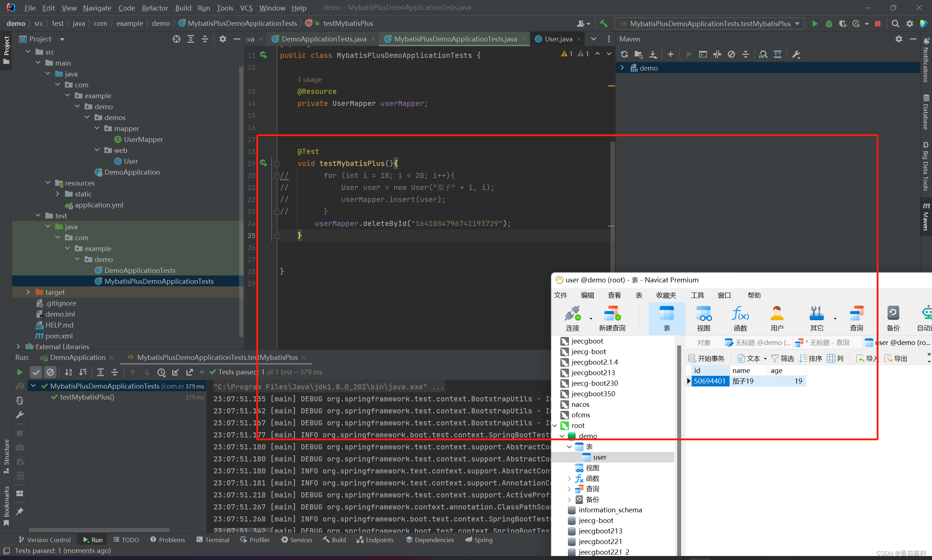Click run gutter icon at line 19
The height and width of the screenshot is (560, 932).
pos(264,163)
